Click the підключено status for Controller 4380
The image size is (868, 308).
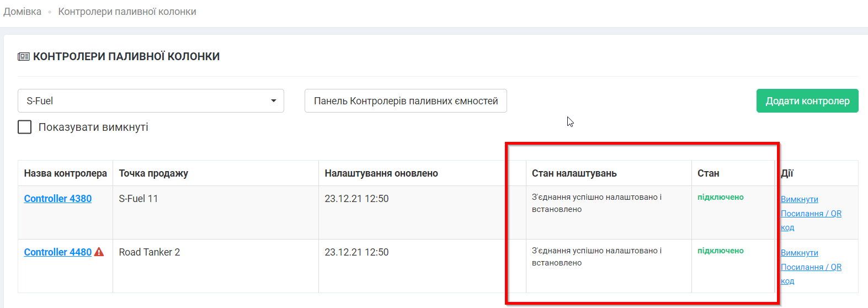tap(720, 197)
